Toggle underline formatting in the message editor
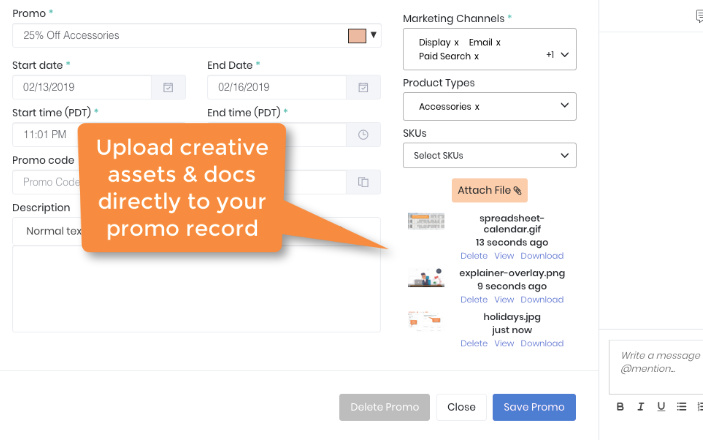The height and width of the screenshot is (440, 703). [661, 407]
